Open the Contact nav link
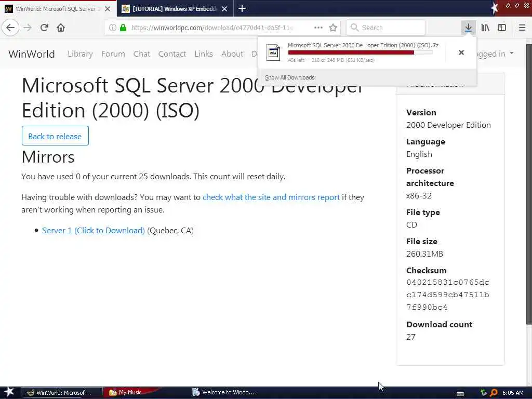Screen dimensions: 532x399 (x=172, y=54)
